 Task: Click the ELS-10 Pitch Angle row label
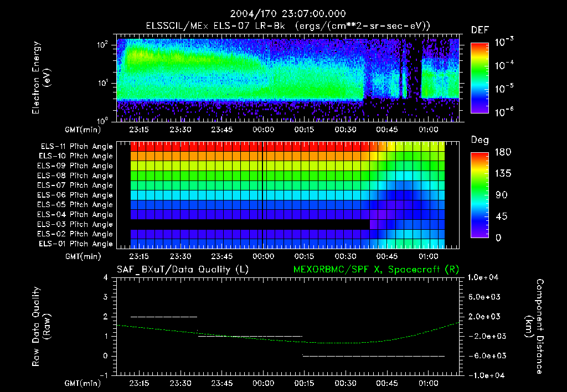coord(76,156)
